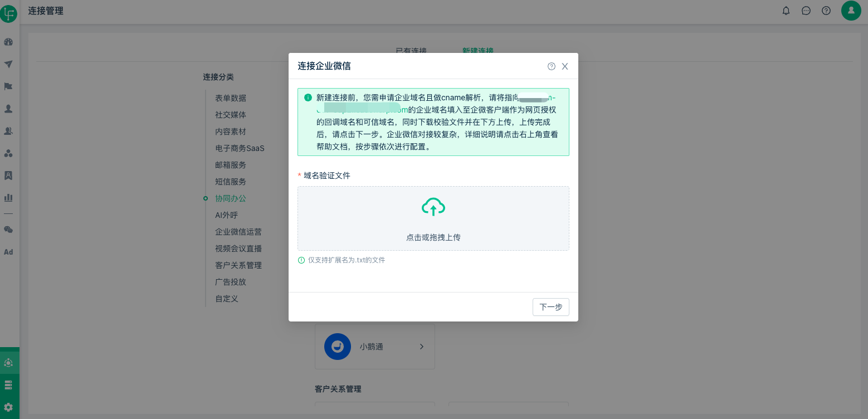This screenshot has width=868, height=419.
Task: Open the WeChat chat bubbles icon
Action: pos(8,230)
